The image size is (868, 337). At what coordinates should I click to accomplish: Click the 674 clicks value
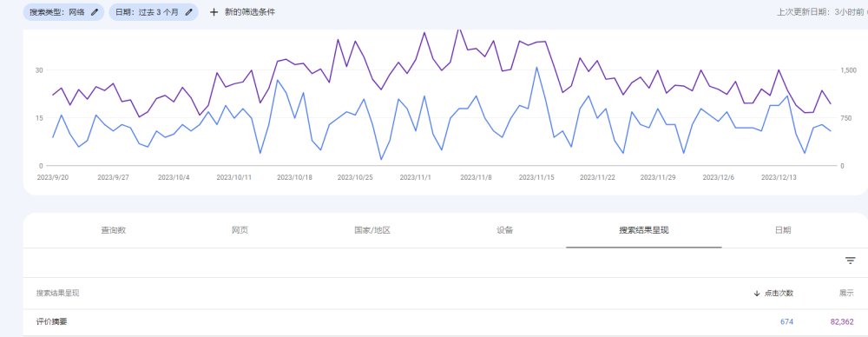point(786,321)
